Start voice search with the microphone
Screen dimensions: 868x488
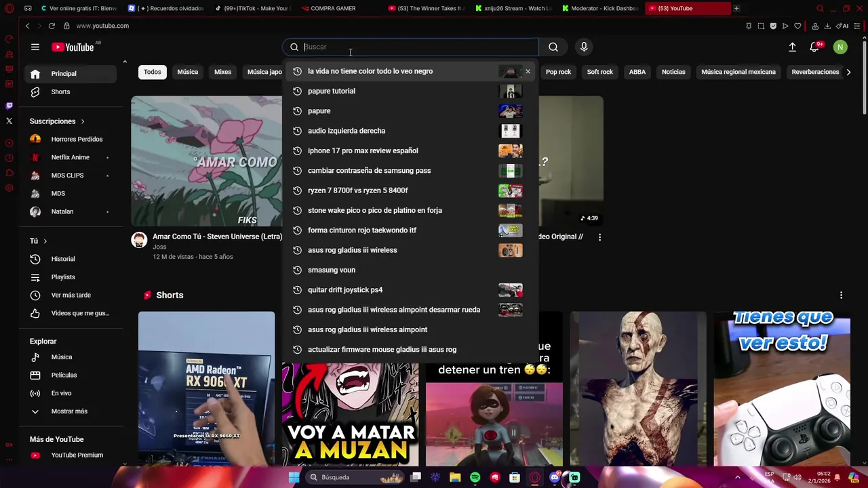tap(584, 47)
